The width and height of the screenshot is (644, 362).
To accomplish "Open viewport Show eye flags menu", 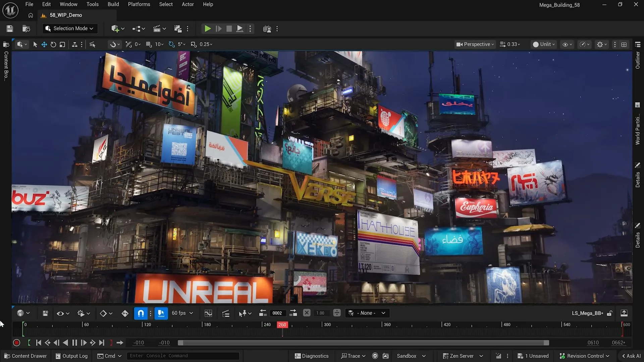I will [x=567, y=44].
